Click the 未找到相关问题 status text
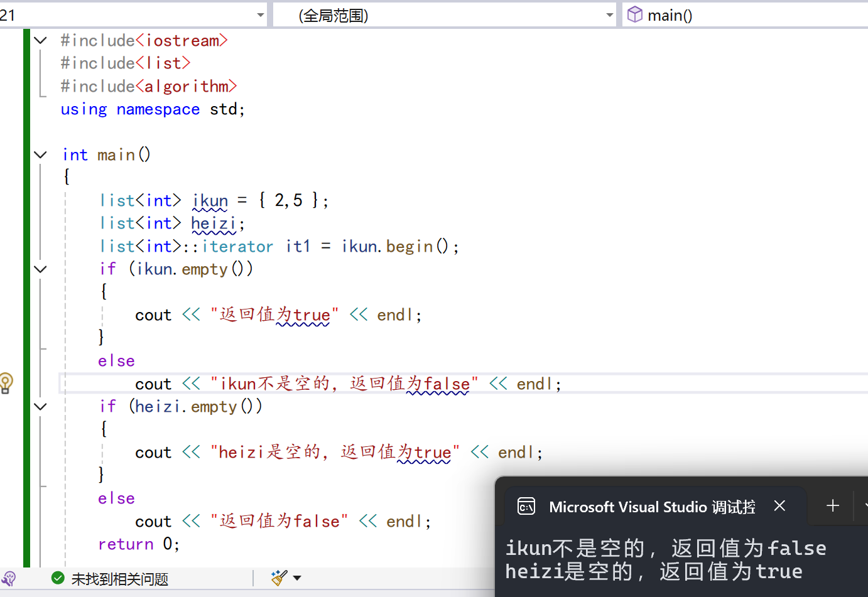Viewport: 868px width, 597px height. 120,579
